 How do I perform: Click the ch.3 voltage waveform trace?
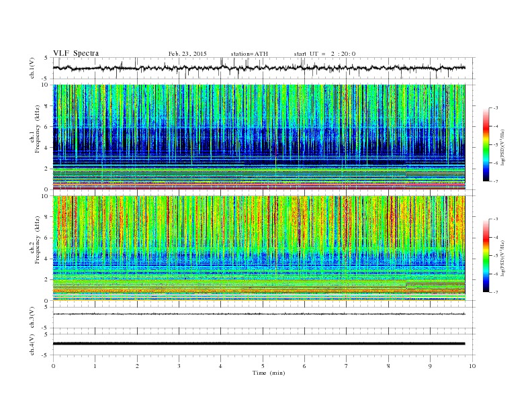pyautogui.click(x=259, y=314)
